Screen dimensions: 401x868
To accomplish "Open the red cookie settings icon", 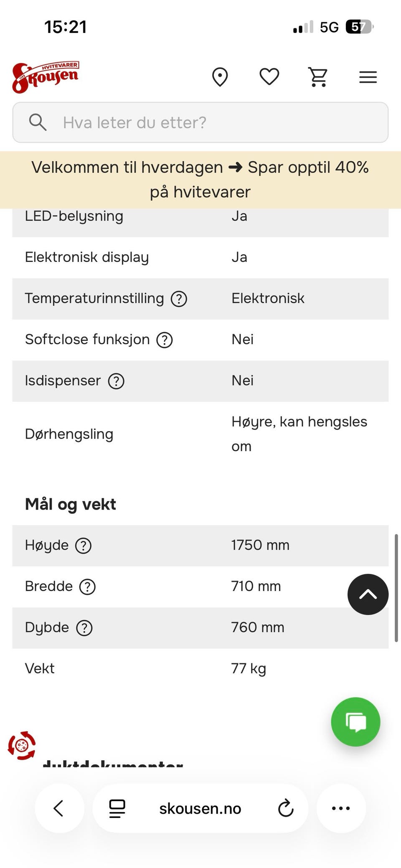I will [x=22, y=745].
